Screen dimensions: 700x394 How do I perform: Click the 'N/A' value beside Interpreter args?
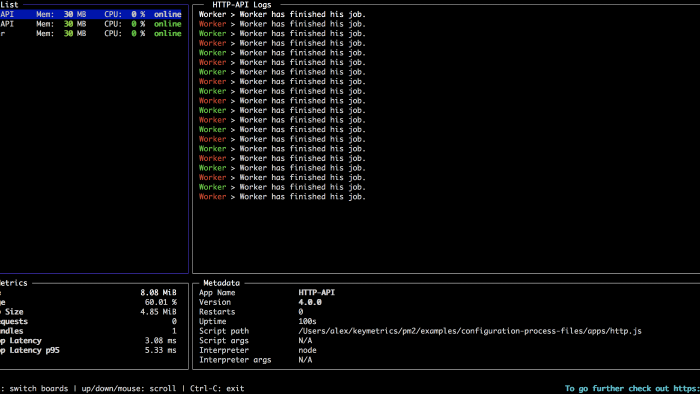pyautogui.click(x=305, y=360)
